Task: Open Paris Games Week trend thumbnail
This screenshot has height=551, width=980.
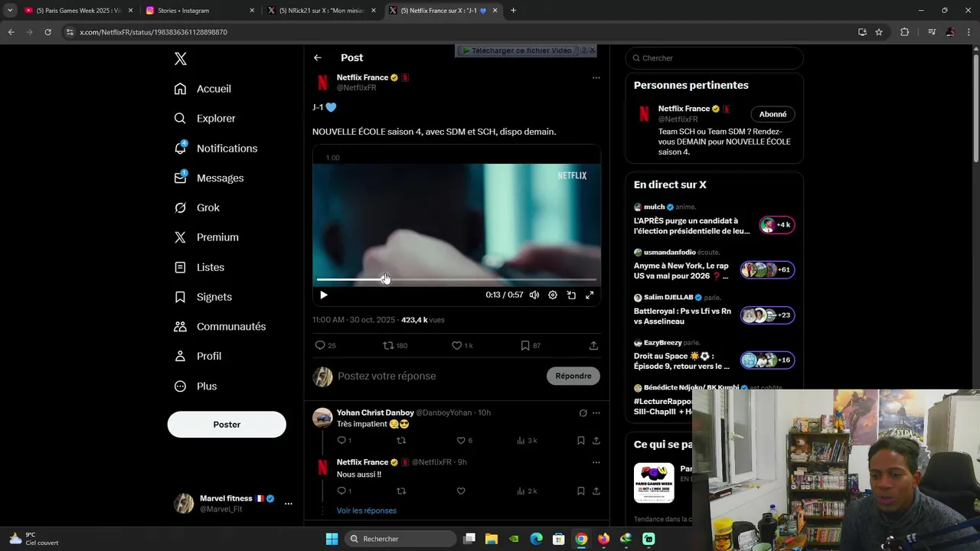Action: click(x=654, y=483)
